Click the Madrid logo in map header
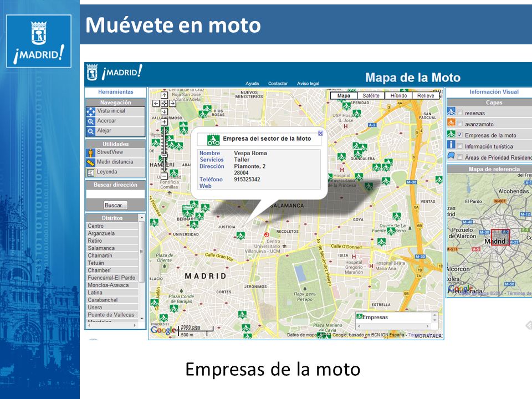 pyautogui.click(x=115, y=73)
